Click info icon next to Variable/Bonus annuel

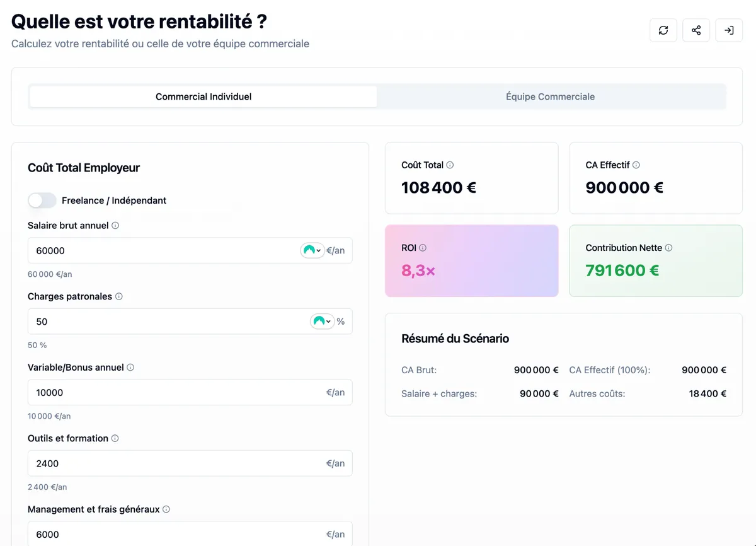pos(130,367)
